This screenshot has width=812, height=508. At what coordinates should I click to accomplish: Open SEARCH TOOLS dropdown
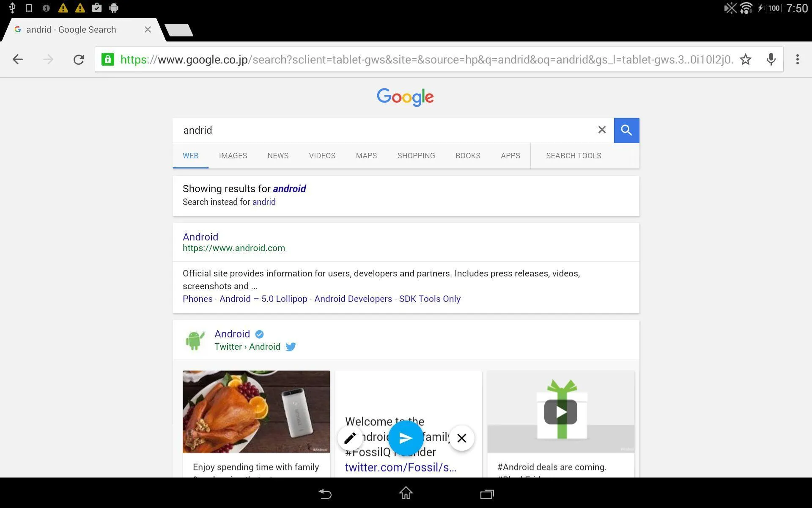(x=573, y=155)
